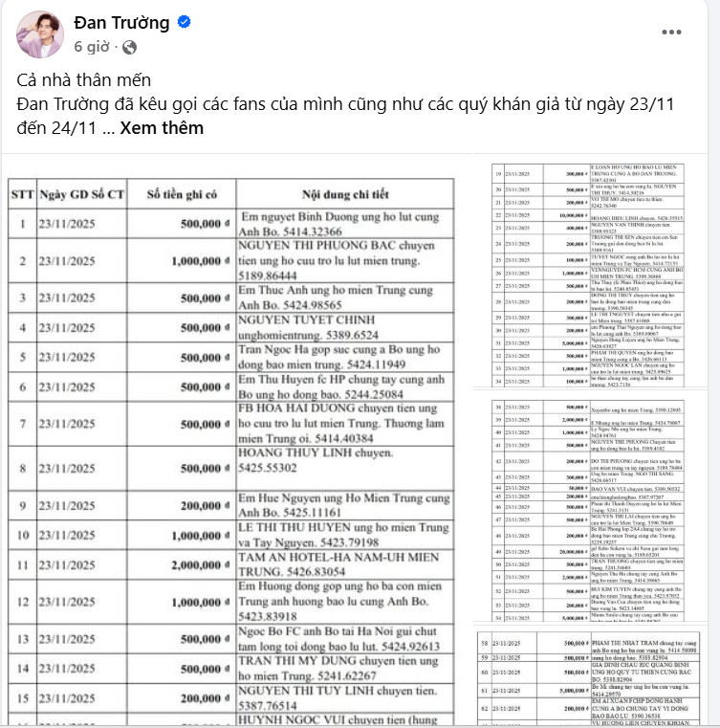Click the "Cả nhà thân mến" greeting text

84,80
